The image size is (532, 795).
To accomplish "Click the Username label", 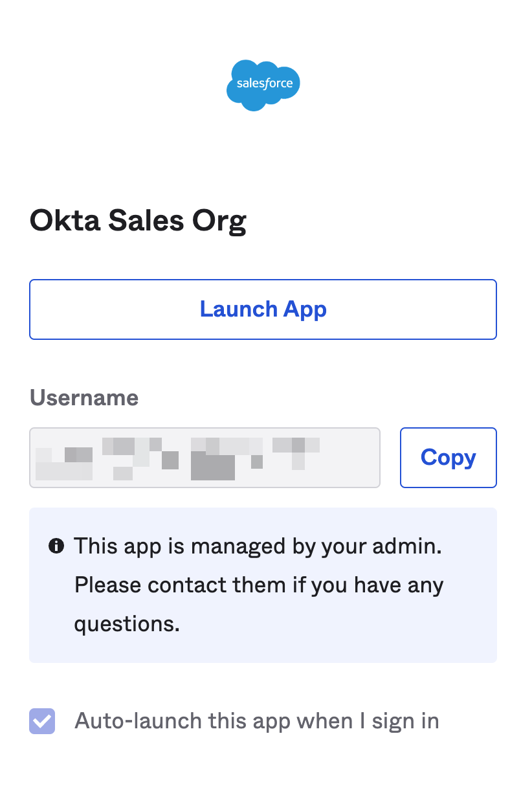I will [83, 397].
